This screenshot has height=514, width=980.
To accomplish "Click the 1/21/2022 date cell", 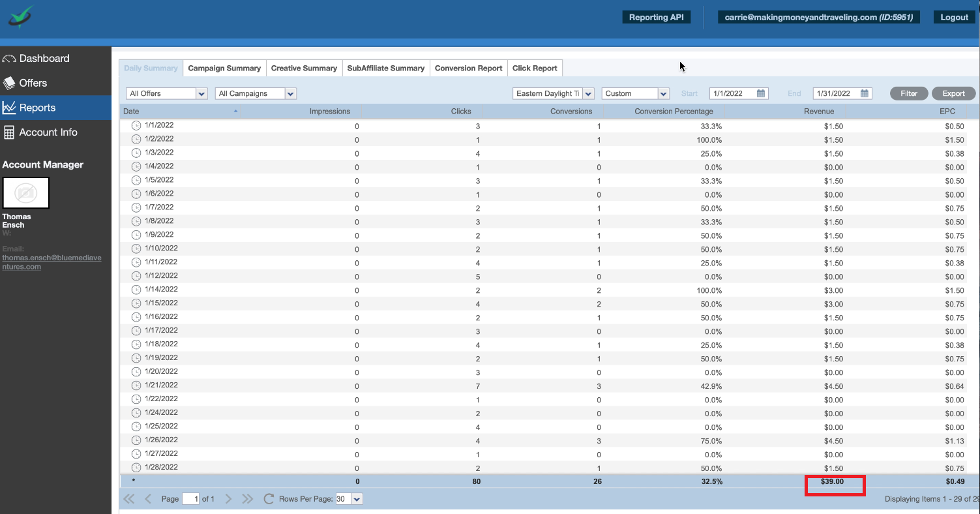I will pyautogui.click(x=161, y=385).
